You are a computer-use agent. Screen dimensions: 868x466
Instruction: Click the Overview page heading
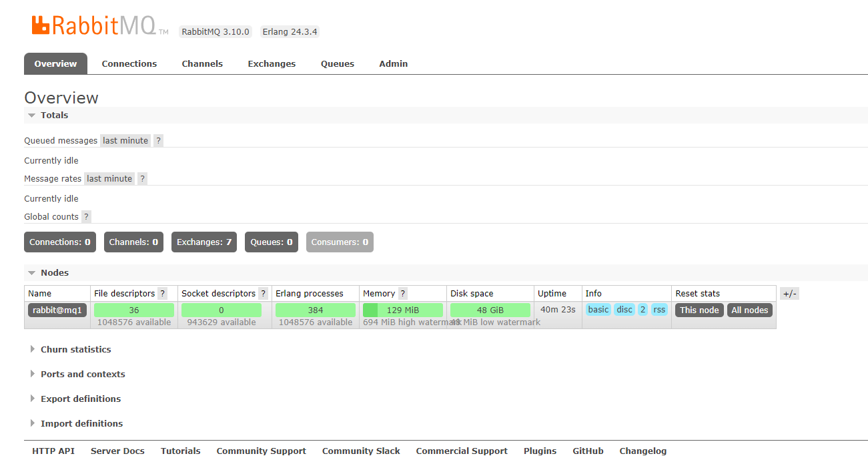(61, 98)
